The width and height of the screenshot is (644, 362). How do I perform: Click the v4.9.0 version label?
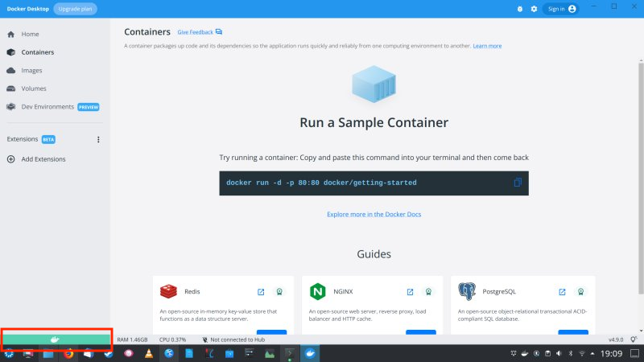click(616, 339)
